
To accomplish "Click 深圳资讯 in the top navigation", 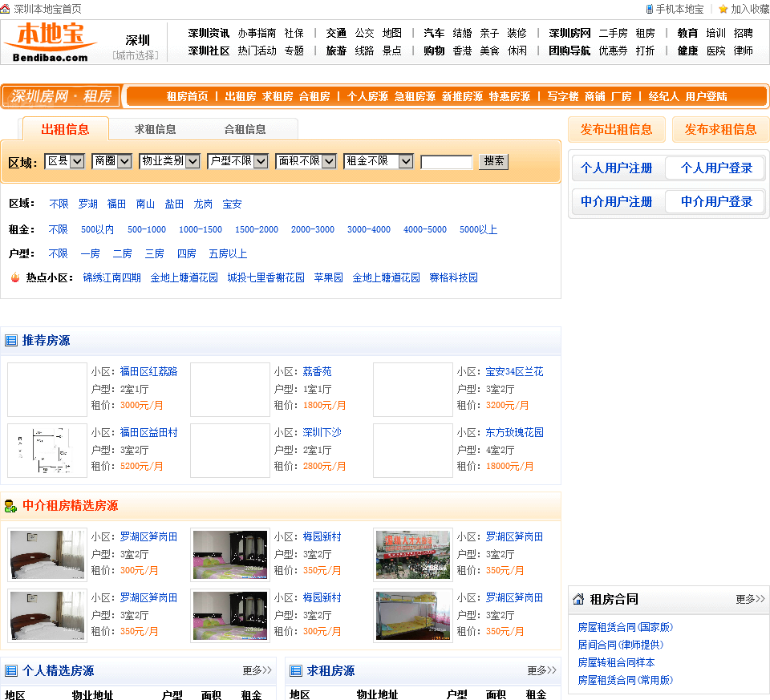I will tap(209, 33).
